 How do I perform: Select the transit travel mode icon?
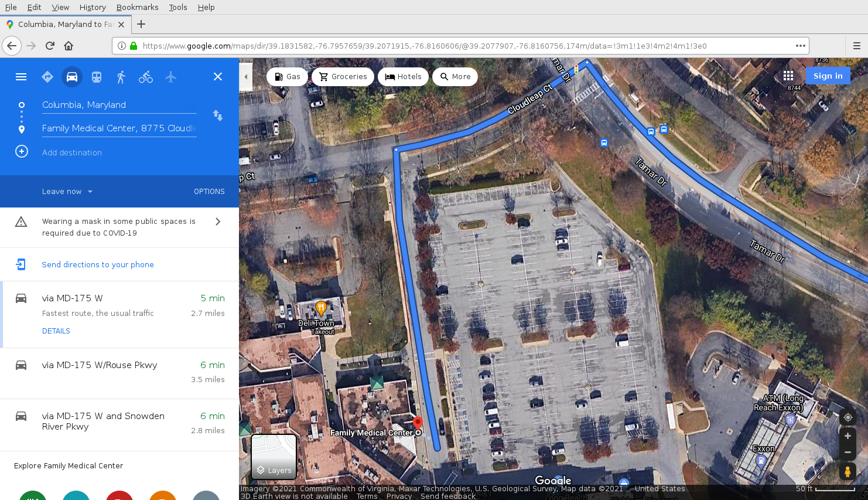(97, 77)
